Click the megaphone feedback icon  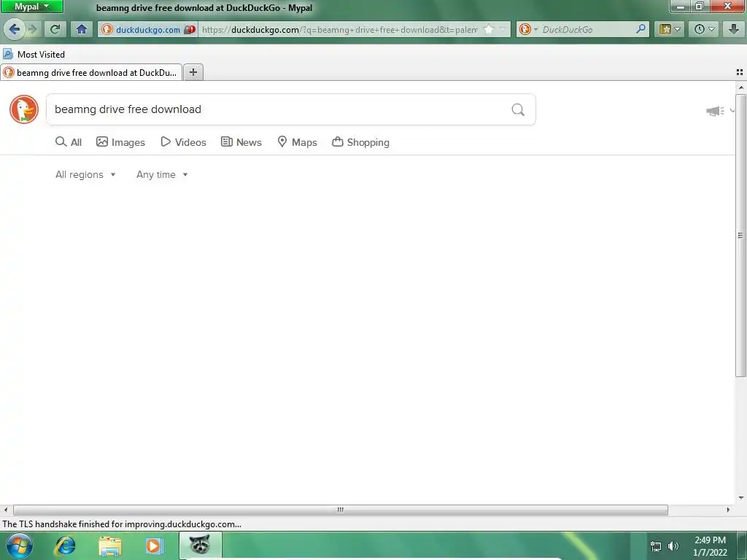tap(715, 111)
